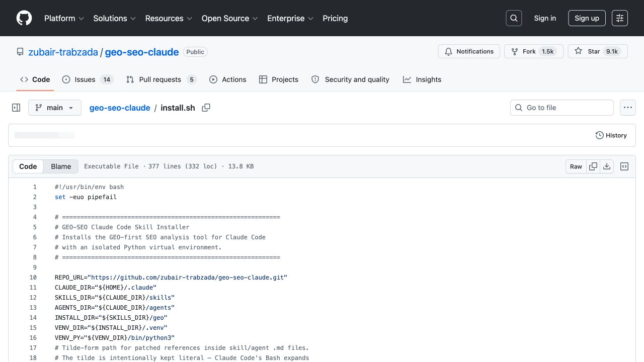Open Raw file view
Image resolution: width=644 pixels, height=362 pixels.
(x=576, y=166)
